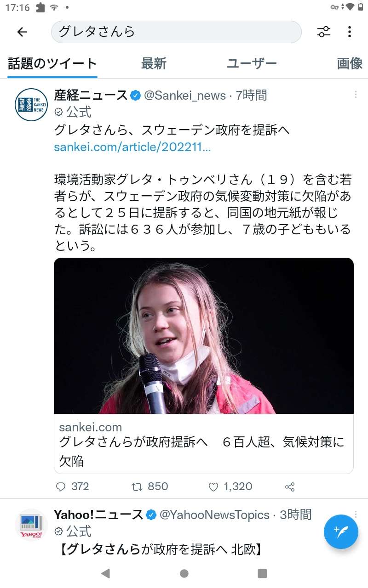Expand the Yahoo tweet's more options menu

[356, 514]
